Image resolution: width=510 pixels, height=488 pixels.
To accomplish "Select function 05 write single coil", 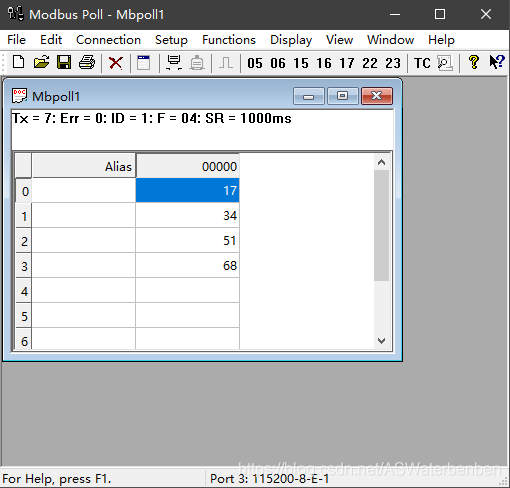I will (x=255, y=63).
